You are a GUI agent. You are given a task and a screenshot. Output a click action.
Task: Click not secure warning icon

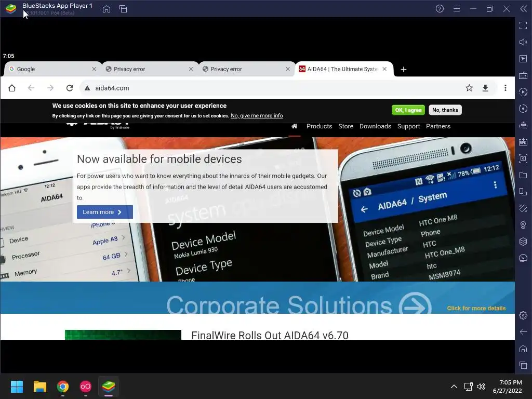[x=87, y=88]
